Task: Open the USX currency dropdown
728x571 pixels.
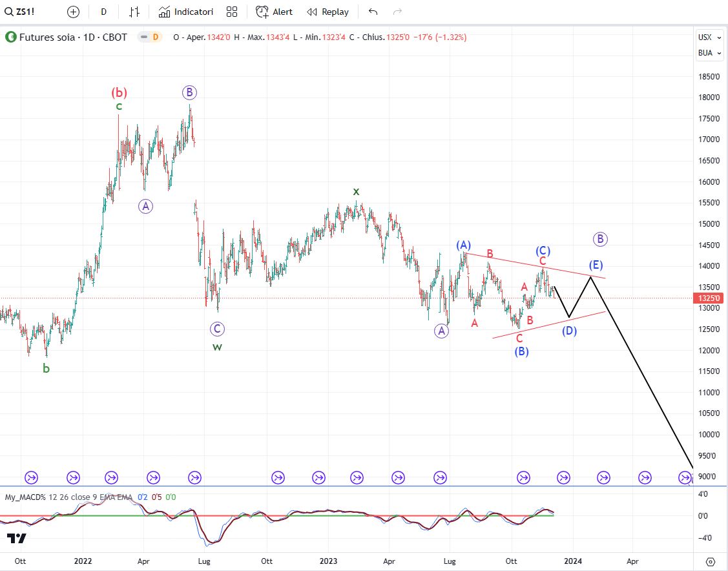Action: coord(710,37)
